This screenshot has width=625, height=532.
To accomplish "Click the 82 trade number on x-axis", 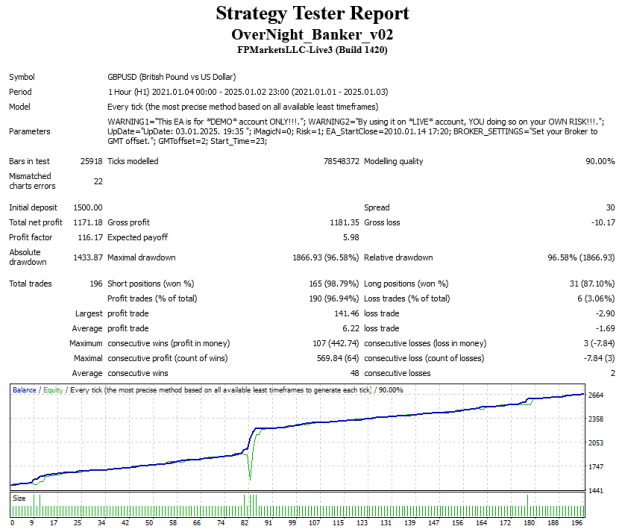I will click(245, 522).
